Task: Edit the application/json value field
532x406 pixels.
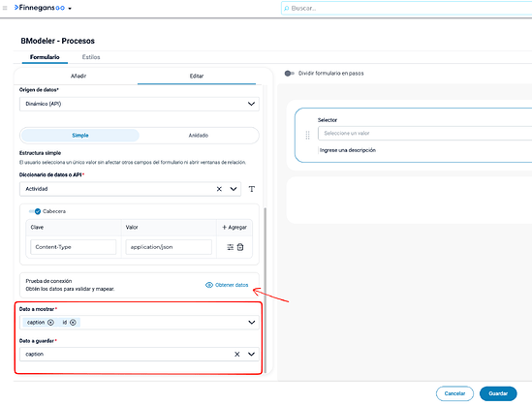Action: tap(169, 247)
